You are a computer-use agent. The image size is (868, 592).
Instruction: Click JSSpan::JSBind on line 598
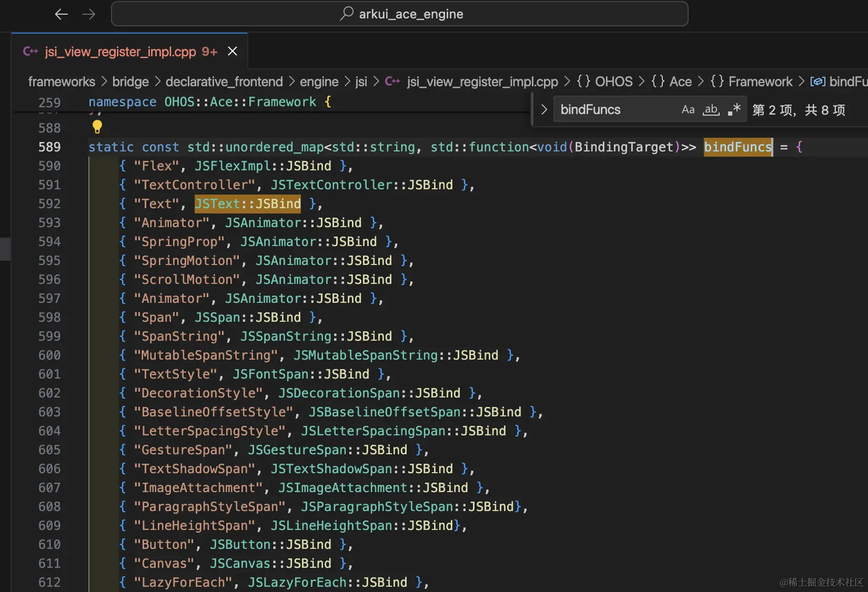click(x=248, y=317)
